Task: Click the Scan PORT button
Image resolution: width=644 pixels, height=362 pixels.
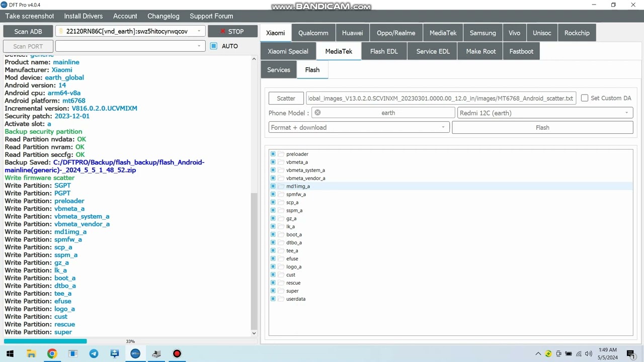Action: tap(28, 46)
